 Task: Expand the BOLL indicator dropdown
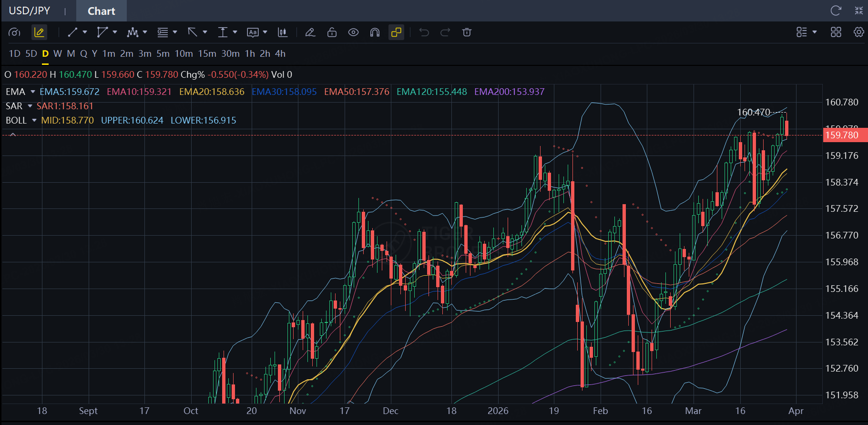[x=34, y=120]
